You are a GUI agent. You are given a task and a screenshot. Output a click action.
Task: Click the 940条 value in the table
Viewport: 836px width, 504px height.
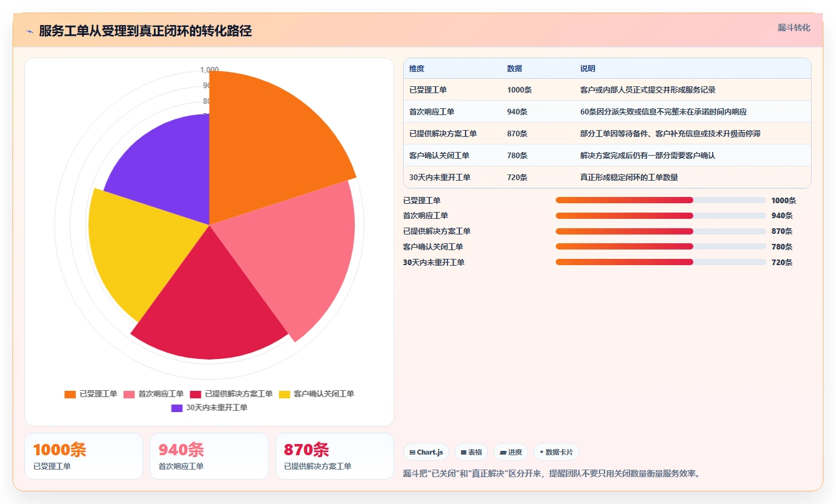click(x=517, y=112)
